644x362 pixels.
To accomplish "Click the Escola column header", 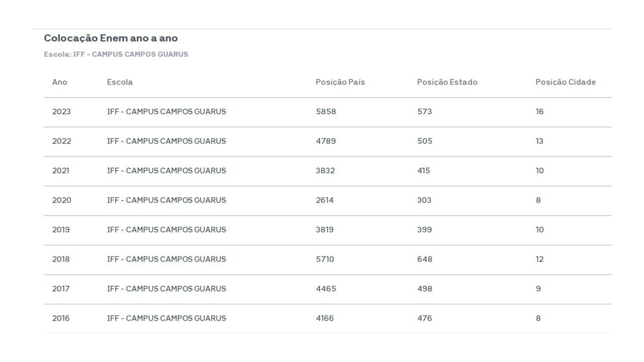I will point(120,82).
